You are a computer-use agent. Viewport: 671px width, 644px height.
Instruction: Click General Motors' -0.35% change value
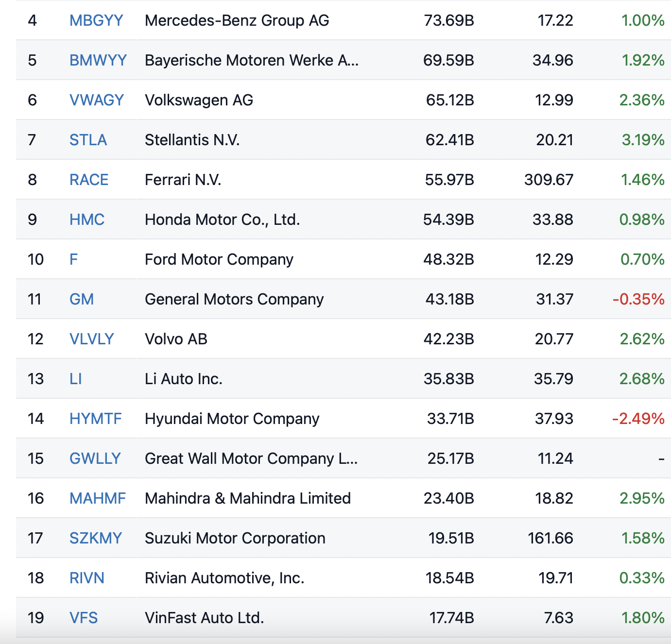point(638,299)
